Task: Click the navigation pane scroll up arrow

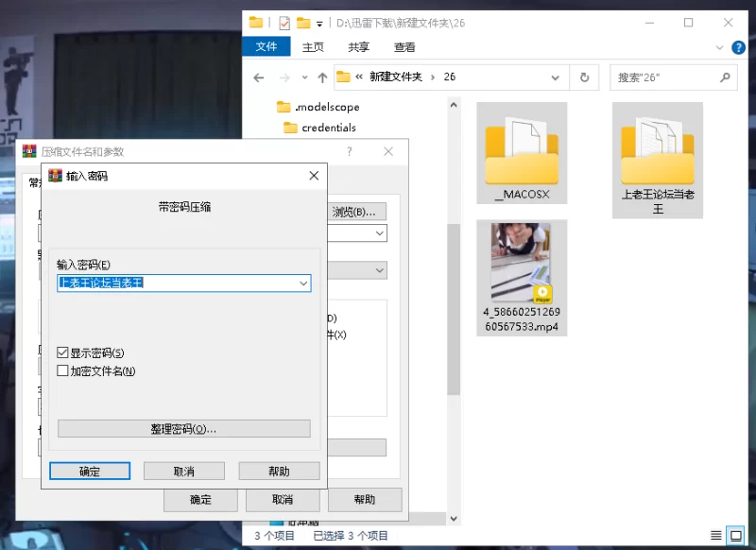Action: click(x=454, y=105)
